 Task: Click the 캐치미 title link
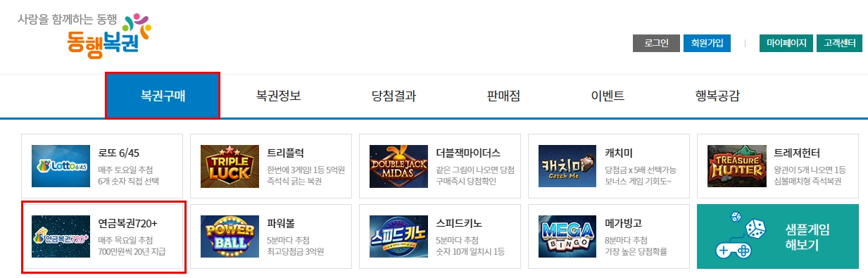pyautogui.click(x=619, y=153)
